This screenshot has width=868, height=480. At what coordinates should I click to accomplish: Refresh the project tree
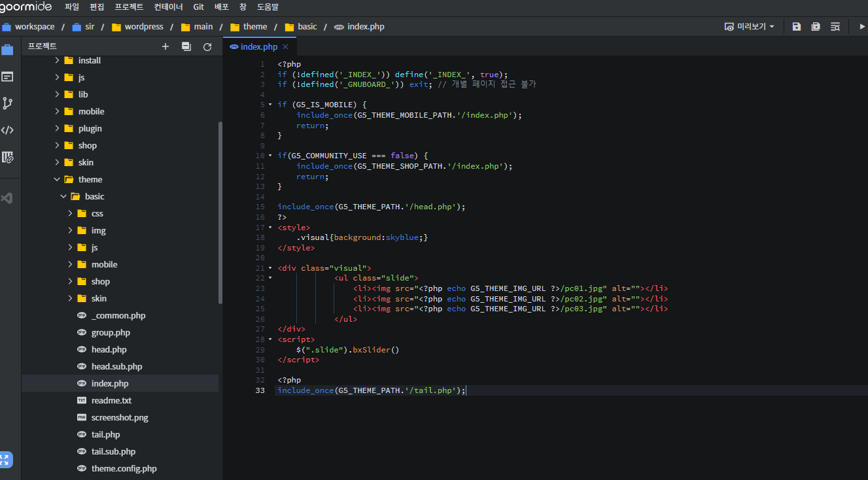tap(207, 46)
